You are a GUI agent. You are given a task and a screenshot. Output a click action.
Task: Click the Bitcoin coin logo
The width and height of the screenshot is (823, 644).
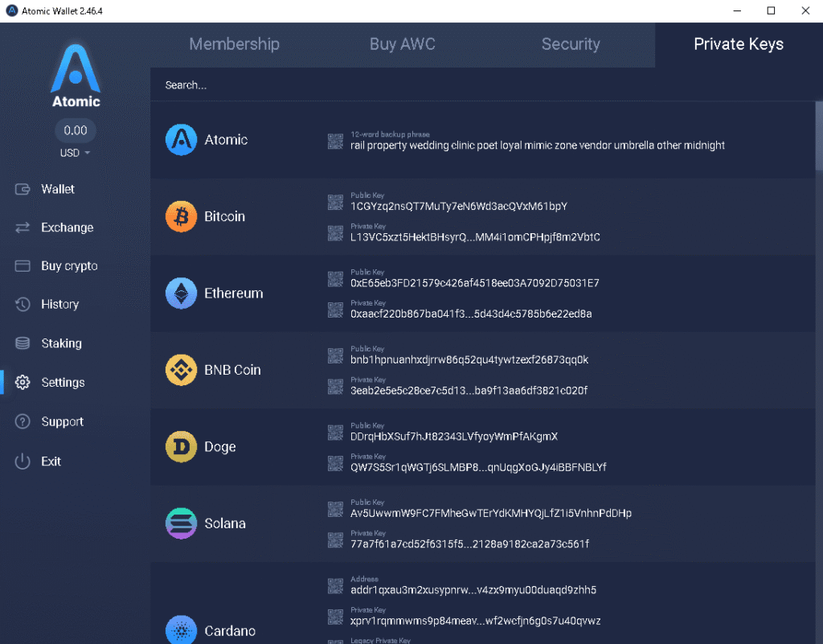[181, 216]
